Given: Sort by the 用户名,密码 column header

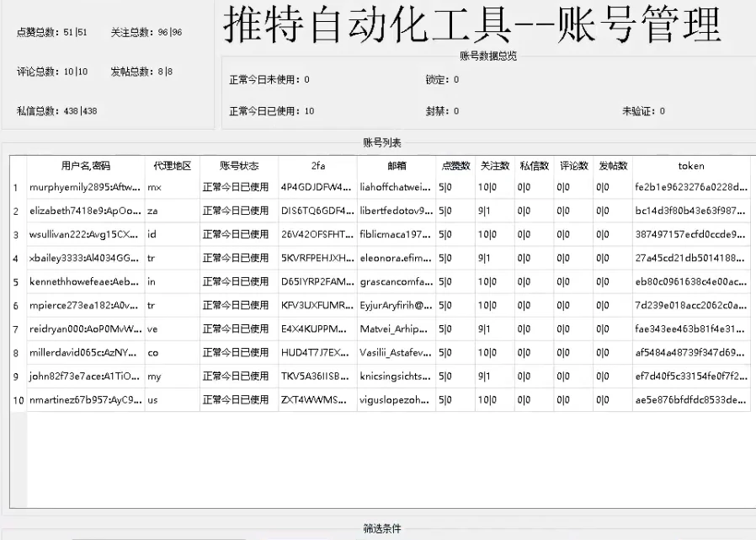Looking at the screenshot, I should pos(85,166).
